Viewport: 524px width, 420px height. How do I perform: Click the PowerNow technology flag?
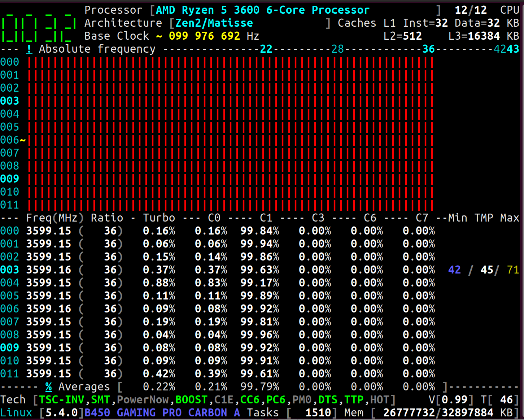click(143, 400)
